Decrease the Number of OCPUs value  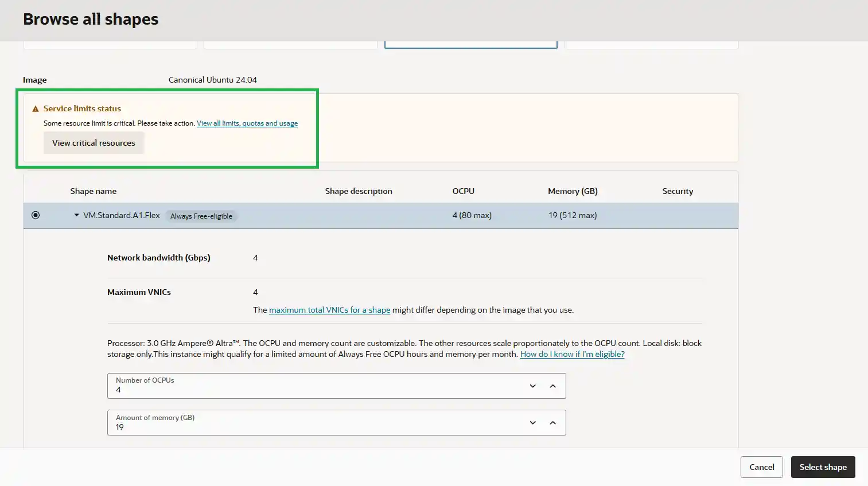click(x=532, y=386)
